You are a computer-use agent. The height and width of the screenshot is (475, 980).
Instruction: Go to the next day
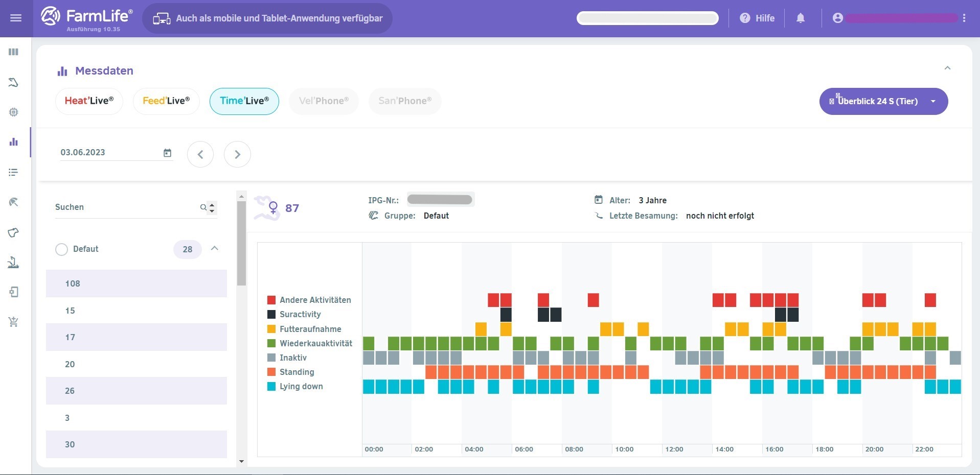pyautogui.click(x=237, y=154)
